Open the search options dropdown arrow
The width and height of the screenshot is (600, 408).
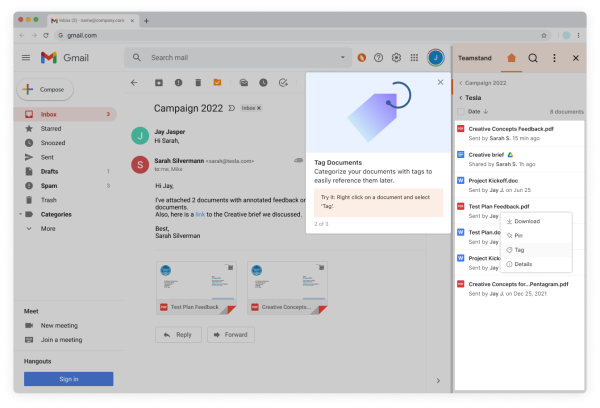[x=342, y=57]
